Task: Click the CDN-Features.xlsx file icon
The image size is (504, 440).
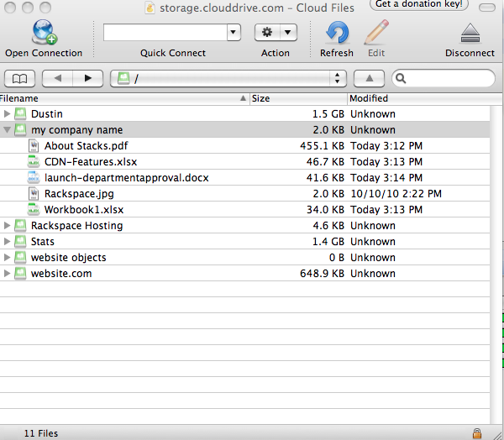Action: [x=34, y=161]
